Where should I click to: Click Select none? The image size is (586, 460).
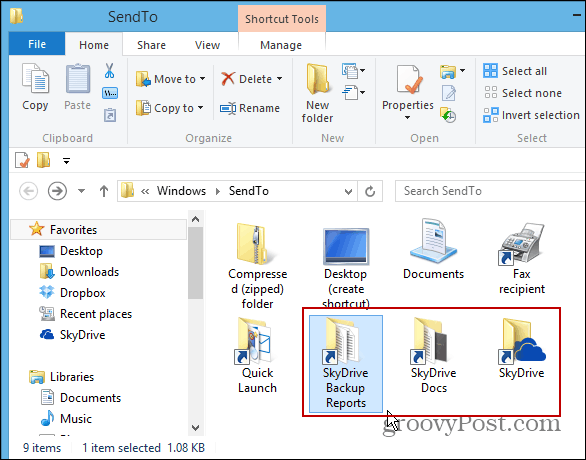coord(523,93)
